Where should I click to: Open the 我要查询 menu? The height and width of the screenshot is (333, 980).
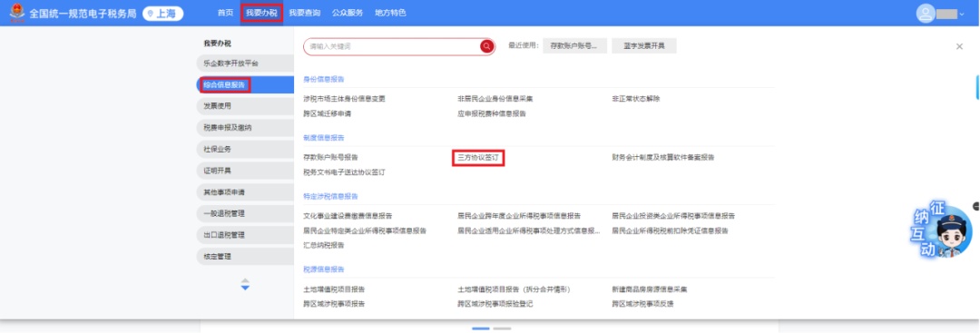pyautogui.click(x=304, y=13)
